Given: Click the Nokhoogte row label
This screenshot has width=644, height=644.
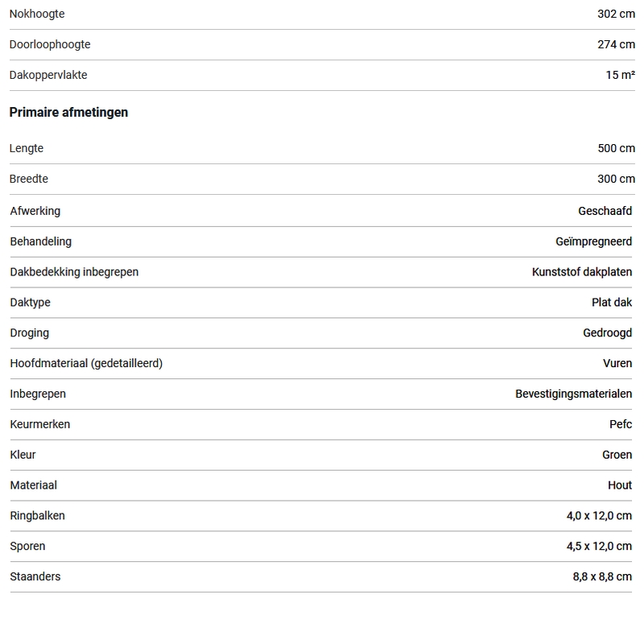Looking at the screenshot, I should (x=37, y=14).
